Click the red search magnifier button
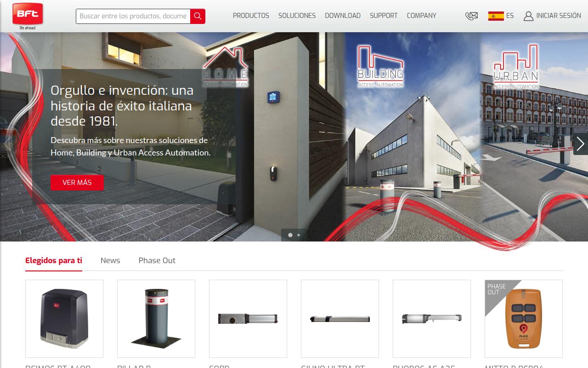This screenshot has height=368, width=588. click(x=198, y=16)
